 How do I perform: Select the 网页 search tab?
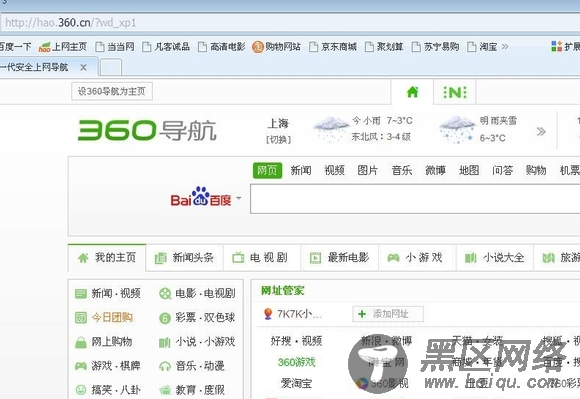pyautogui.click(x=267, y=170)
